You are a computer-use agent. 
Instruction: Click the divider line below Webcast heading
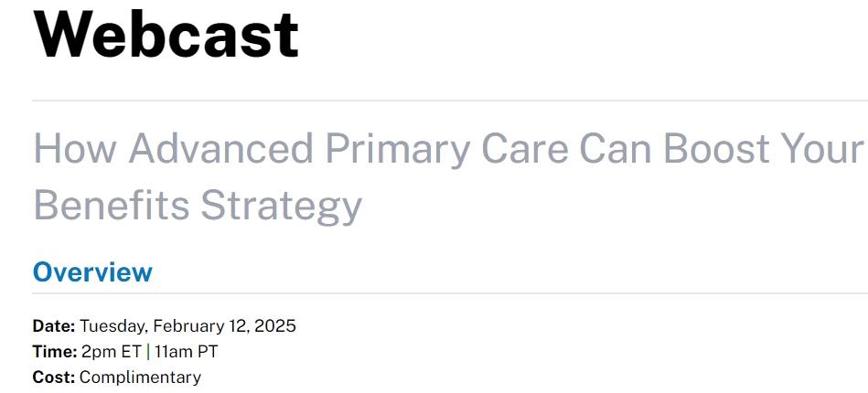tap(448, 101)
